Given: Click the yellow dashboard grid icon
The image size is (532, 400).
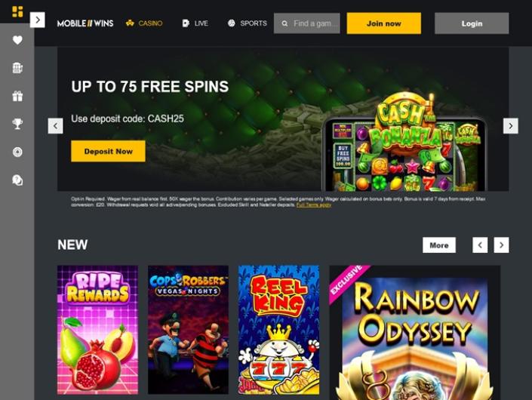Looking at the screenshot, I should click(17, 11).
